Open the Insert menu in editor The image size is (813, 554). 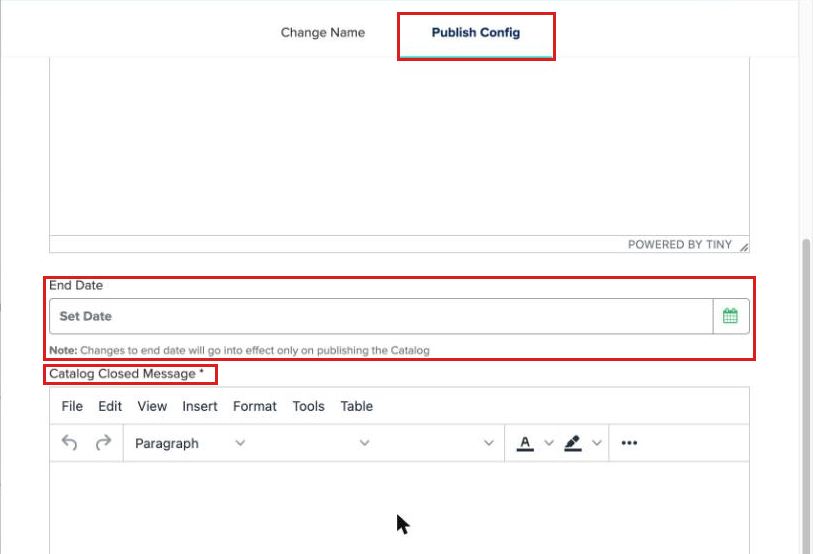tap(200, 406)
